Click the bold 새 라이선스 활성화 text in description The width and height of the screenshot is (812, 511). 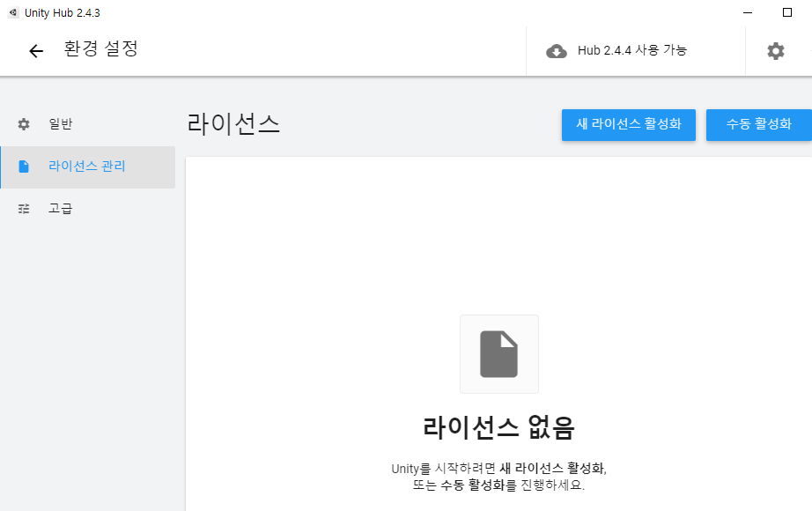[x=551, y=469]
